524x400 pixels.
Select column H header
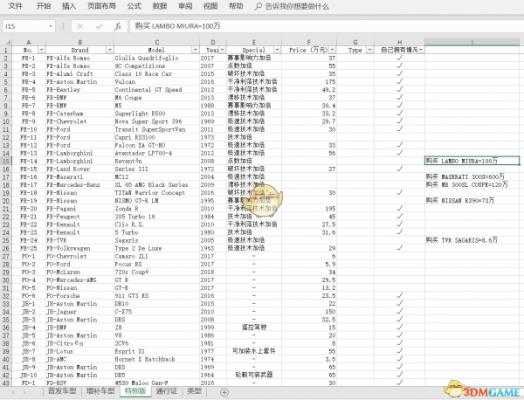pyautogui.click(x=399, y=42)
